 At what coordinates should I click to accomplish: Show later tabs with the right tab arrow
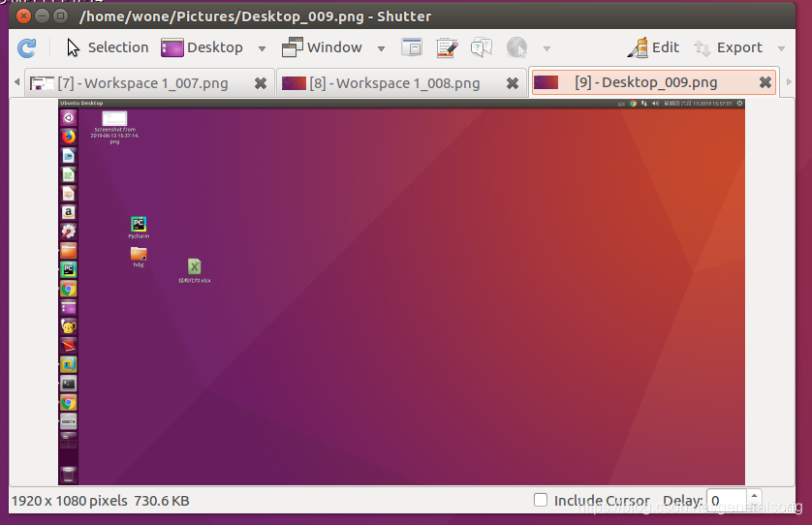pyautogui.click(x=789, y=81)
